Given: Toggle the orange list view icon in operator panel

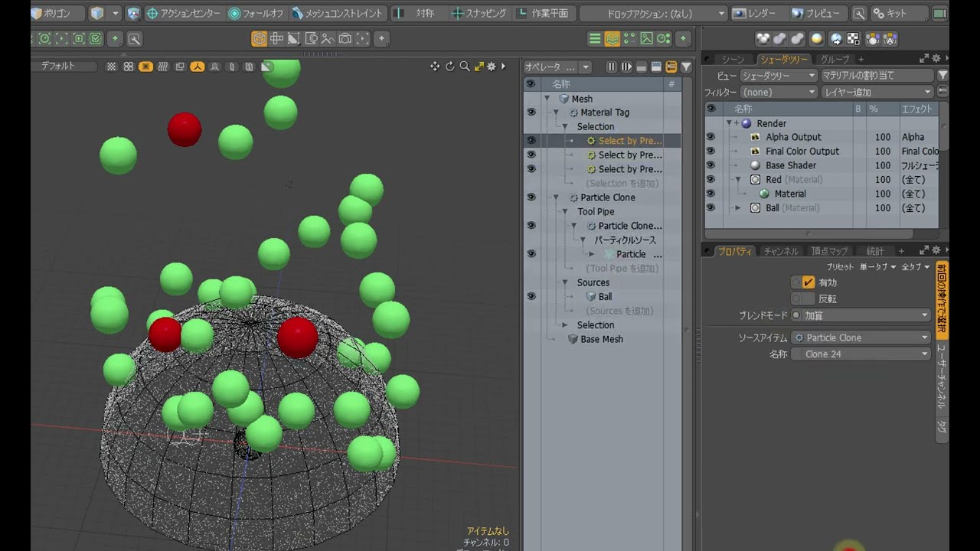Looking at the screenshot, I should click(x=671, y=67).
